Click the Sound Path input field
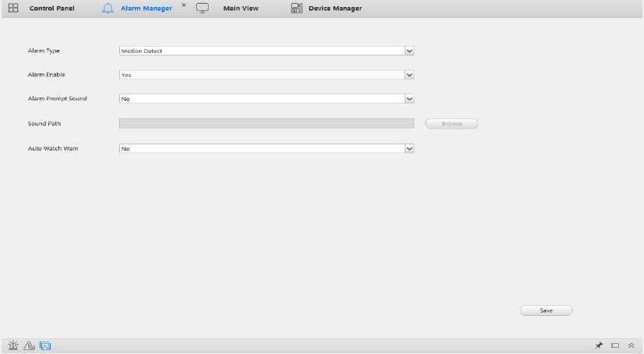This screenshot has height=354, width=644. tap(266, 124)
